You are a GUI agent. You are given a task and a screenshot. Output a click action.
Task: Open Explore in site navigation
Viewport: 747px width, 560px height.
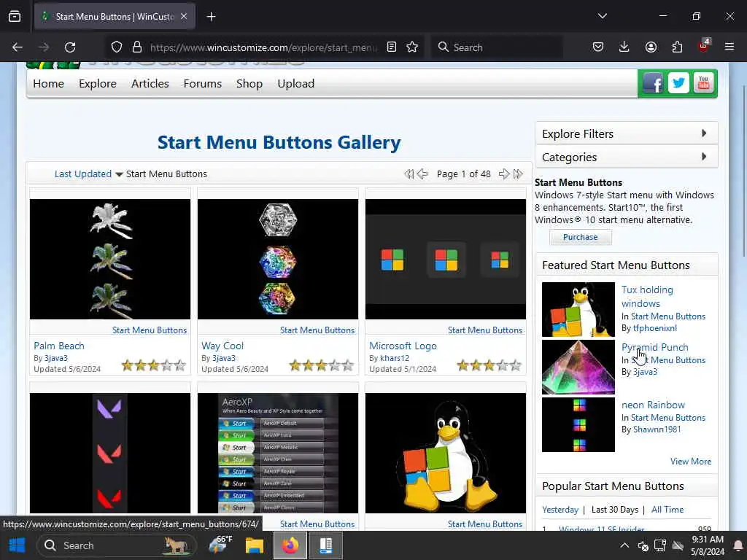(98, 84)
